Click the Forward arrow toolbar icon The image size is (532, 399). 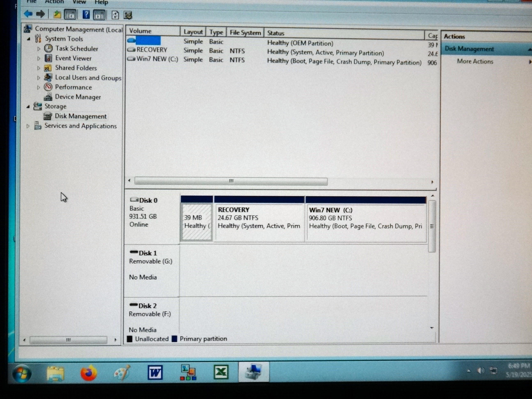[40, 14]
